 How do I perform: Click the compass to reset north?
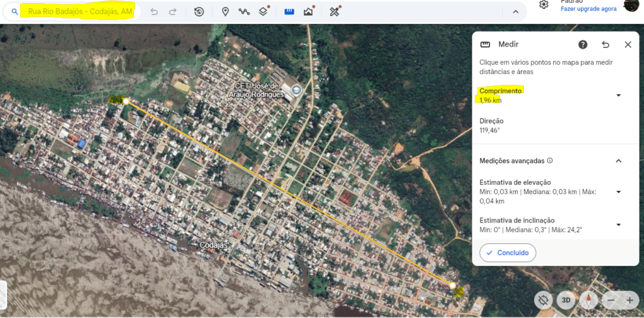(589, 300)
